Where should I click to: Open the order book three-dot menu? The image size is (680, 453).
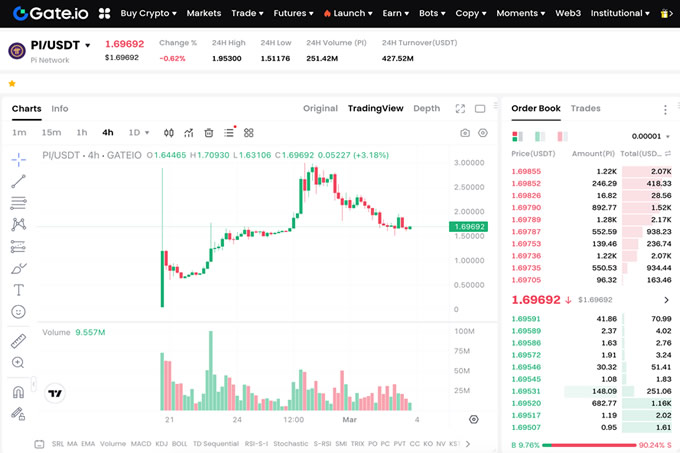click(x=665, y=110)
